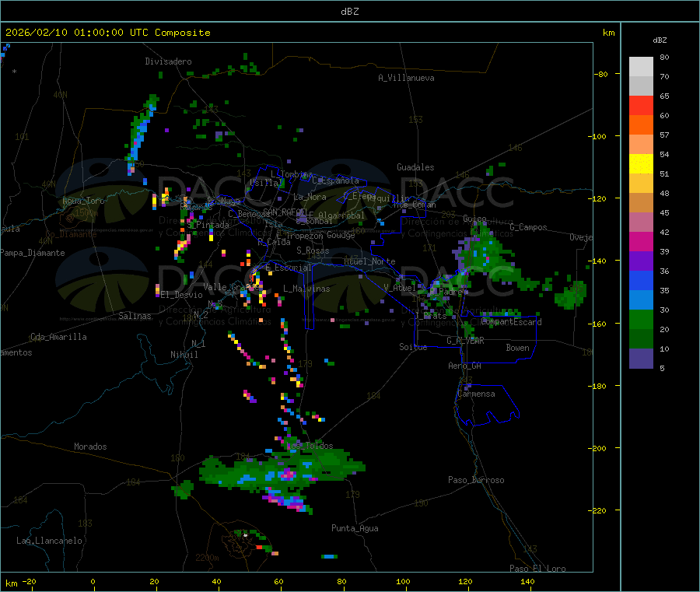Click the S_Rosas location label
Screen dimensions: 700x592
coord(313,250)
